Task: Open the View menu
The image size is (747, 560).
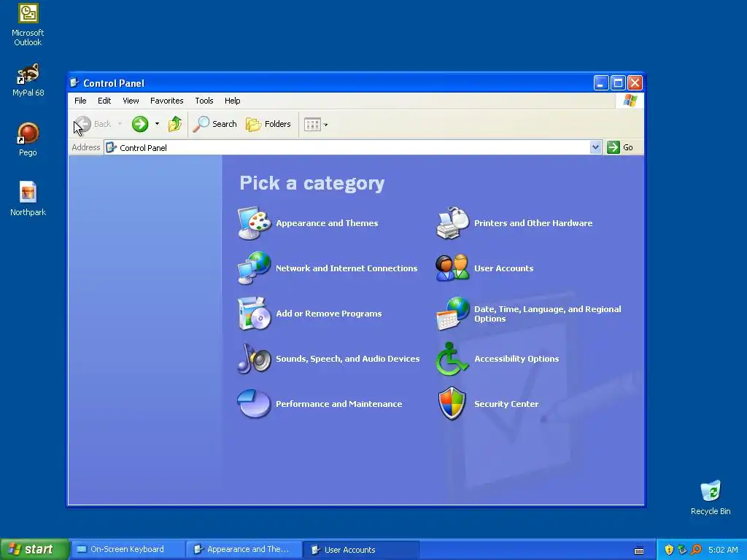Action: click(131, 101)
